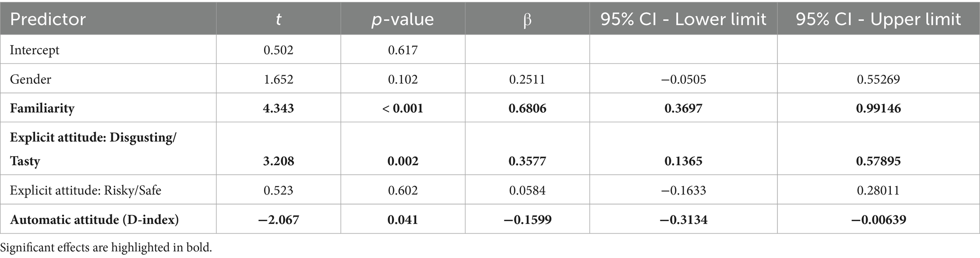Click the 95% CI - Lower limit header
The height and width of the screenshot is (258, 980).
(x=683, y=19)
